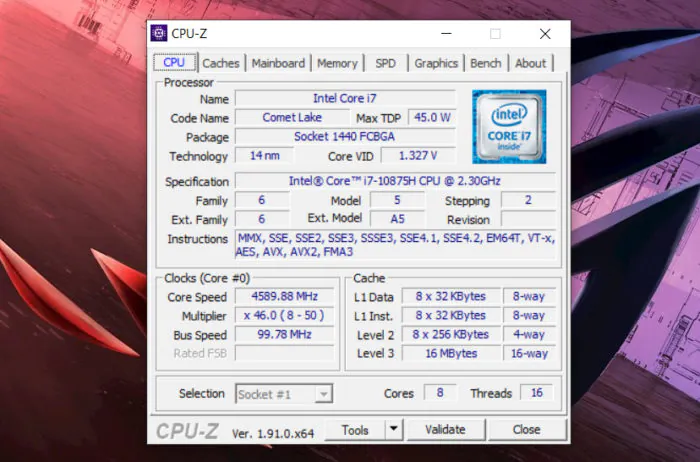Viewport: 700px width, 462px height.
Task: Click the Level 3 value 16 MBytes
Action: [450, 353]
